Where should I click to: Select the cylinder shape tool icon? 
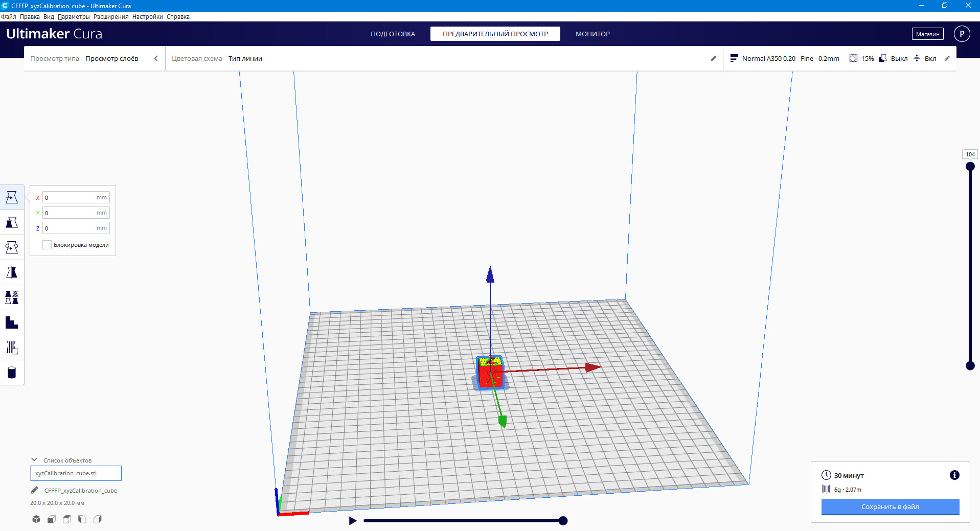tap(12, 373)
